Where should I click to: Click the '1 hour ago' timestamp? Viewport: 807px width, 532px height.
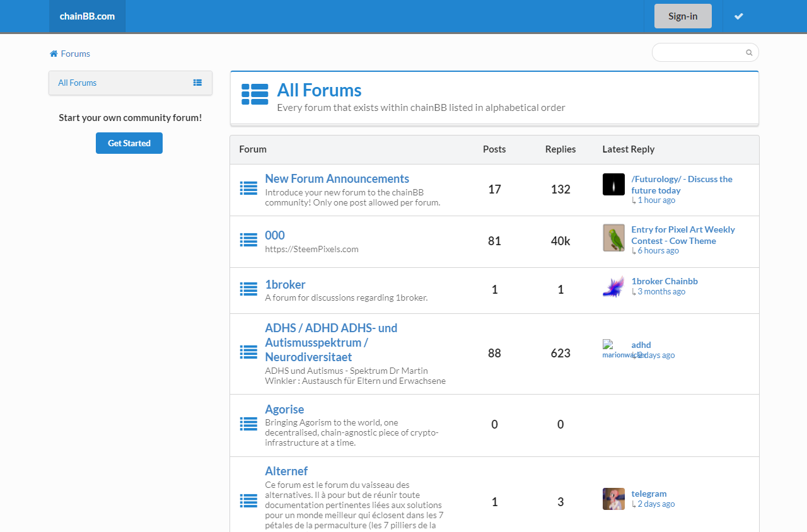[656, 200]
